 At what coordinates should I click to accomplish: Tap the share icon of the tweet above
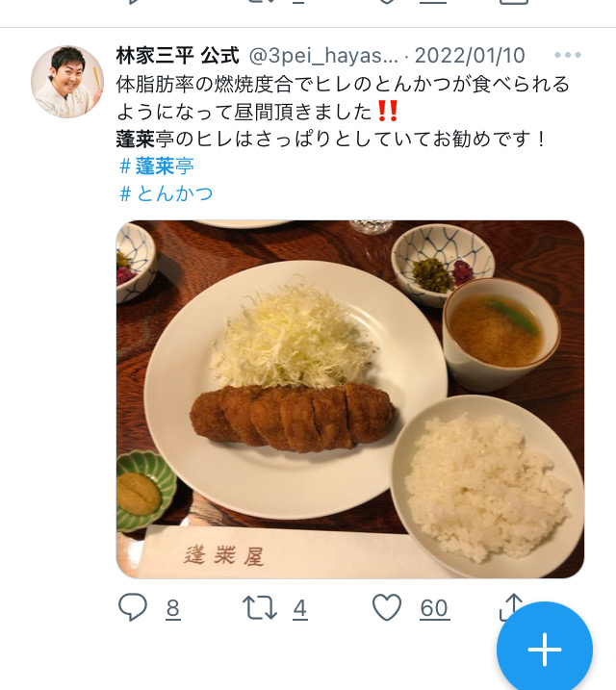513,2
